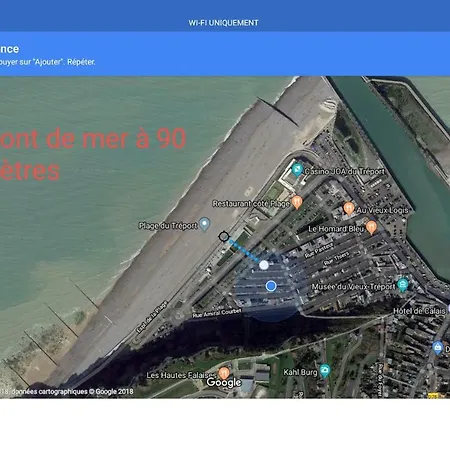Click the Google logo on the map
This screenshot has height=450, width=450.
pyautogui.click(x=224, y=383)
